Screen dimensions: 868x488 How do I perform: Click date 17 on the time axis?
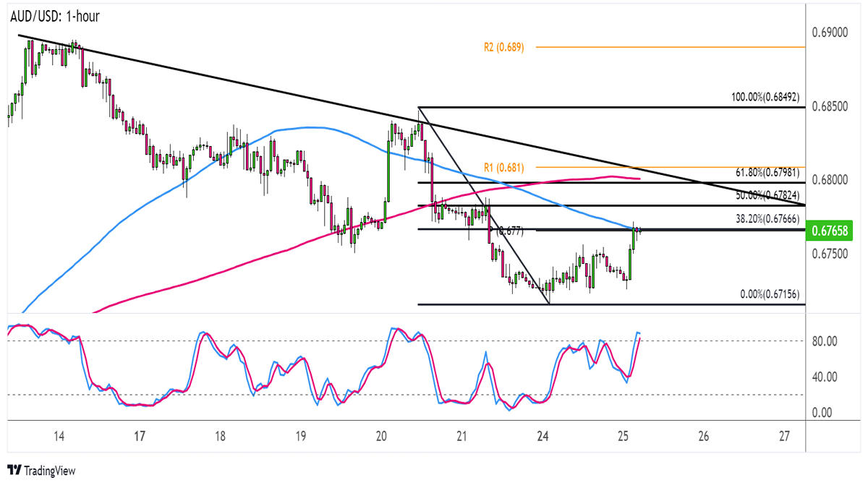[140, 437]
